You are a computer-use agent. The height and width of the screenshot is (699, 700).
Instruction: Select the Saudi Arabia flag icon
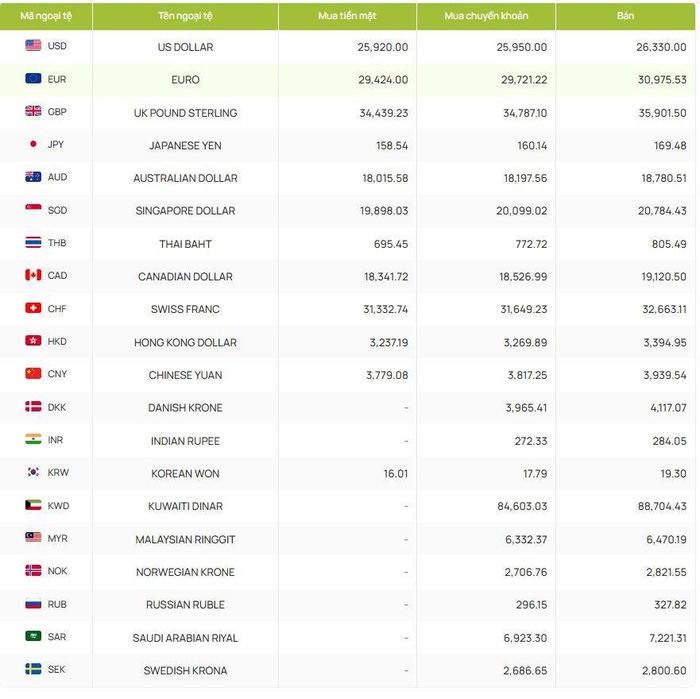tap(33, 636)
